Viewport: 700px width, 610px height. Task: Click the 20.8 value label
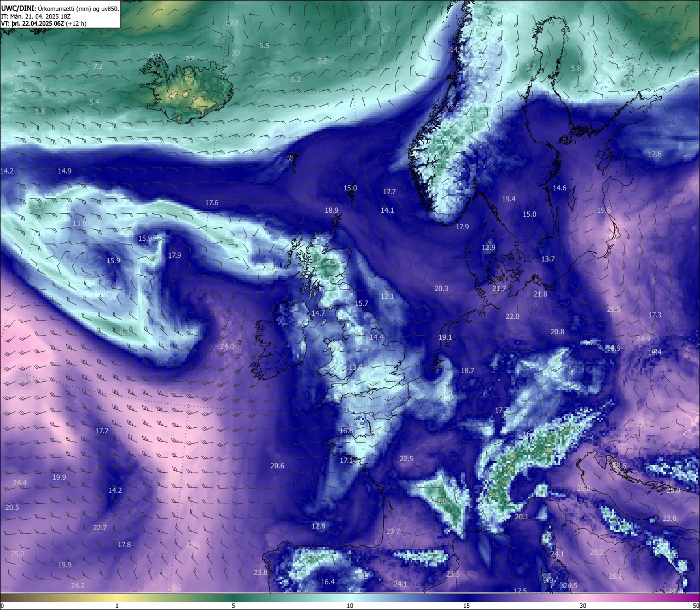pos(557,332)
